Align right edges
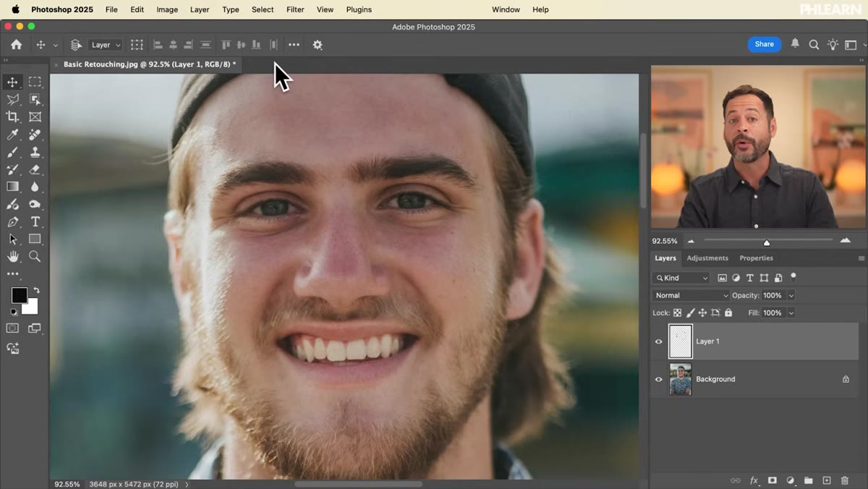868x489 pixels. click(189, 45)
